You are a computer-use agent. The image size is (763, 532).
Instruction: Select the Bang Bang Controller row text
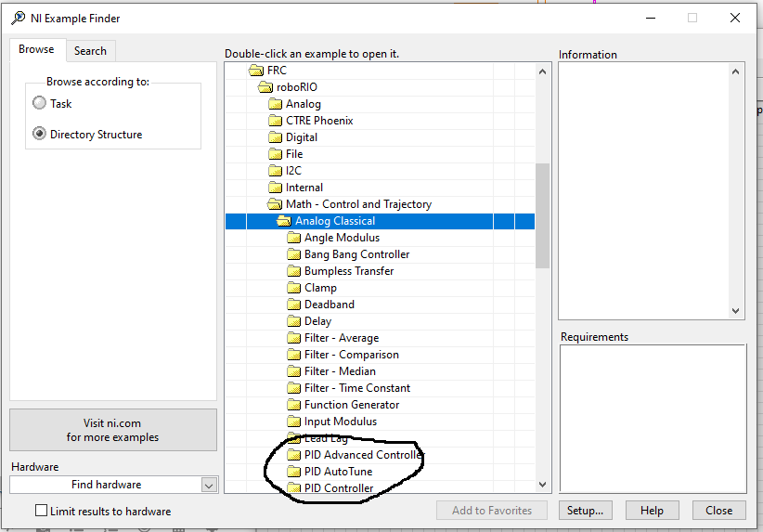click(x=356, y=254)
